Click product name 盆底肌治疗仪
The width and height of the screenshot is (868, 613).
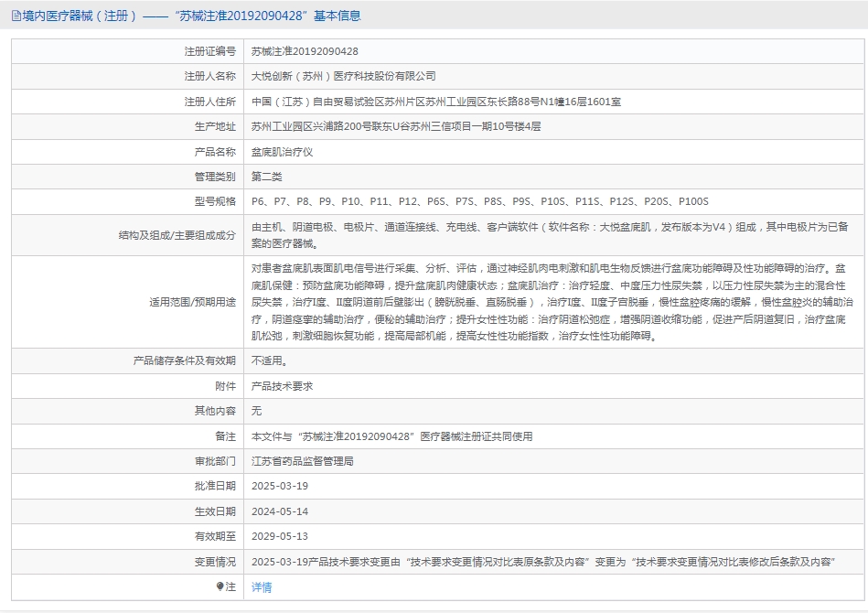point(282,152)
